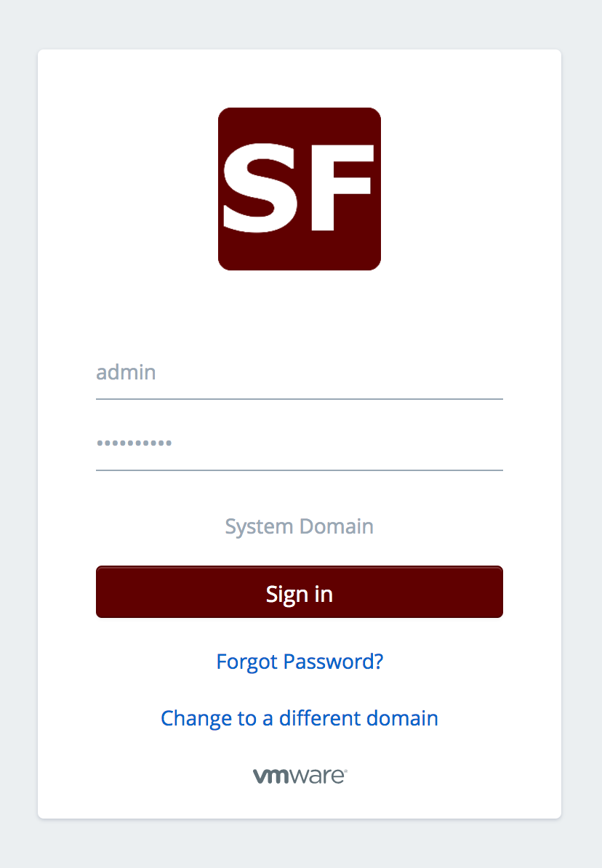Click the empty right end of password field
The image size is (602, 868).
(465, 443)
